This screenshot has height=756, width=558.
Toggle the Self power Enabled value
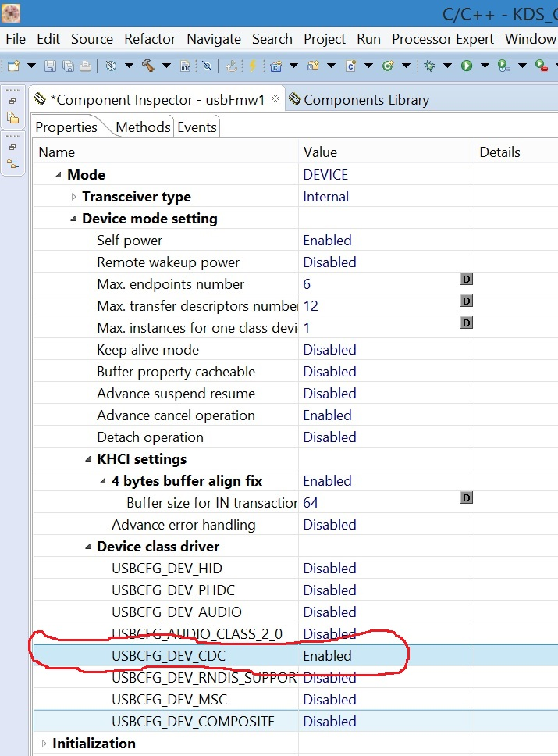point(327,240)
